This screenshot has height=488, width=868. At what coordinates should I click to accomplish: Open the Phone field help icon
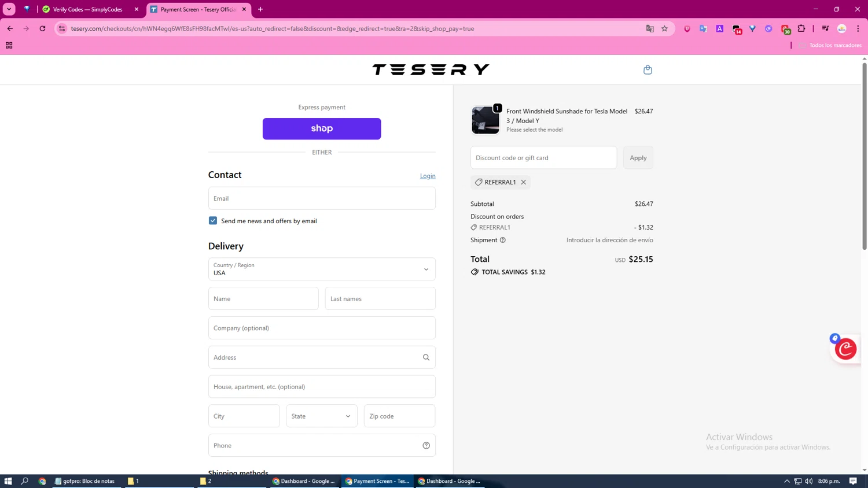pyautogui.click(x=426, y=445)
